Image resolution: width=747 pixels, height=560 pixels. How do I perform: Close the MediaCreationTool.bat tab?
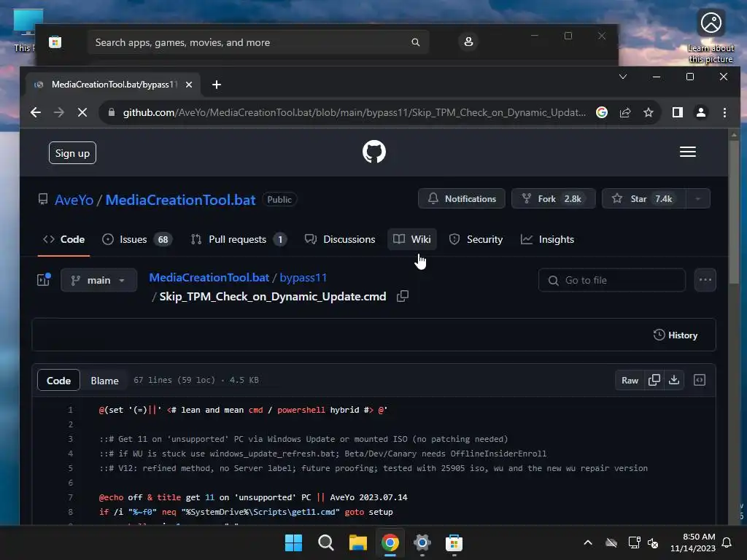point(189,85)
